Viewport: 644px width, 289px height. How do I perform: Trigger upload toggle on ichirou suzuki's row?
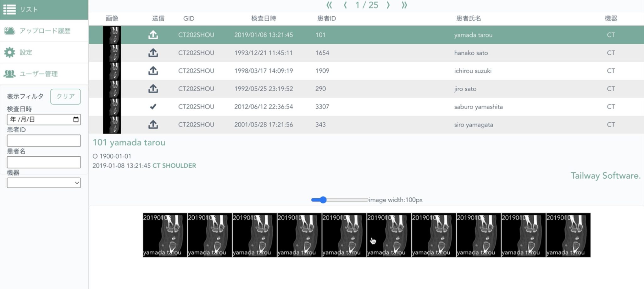point(153,71)
